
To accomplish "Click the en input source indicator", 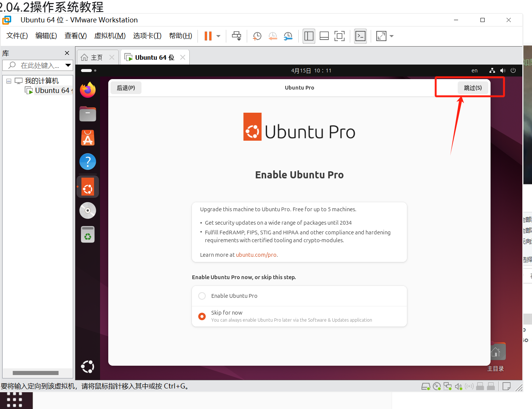I will [475, 71].
